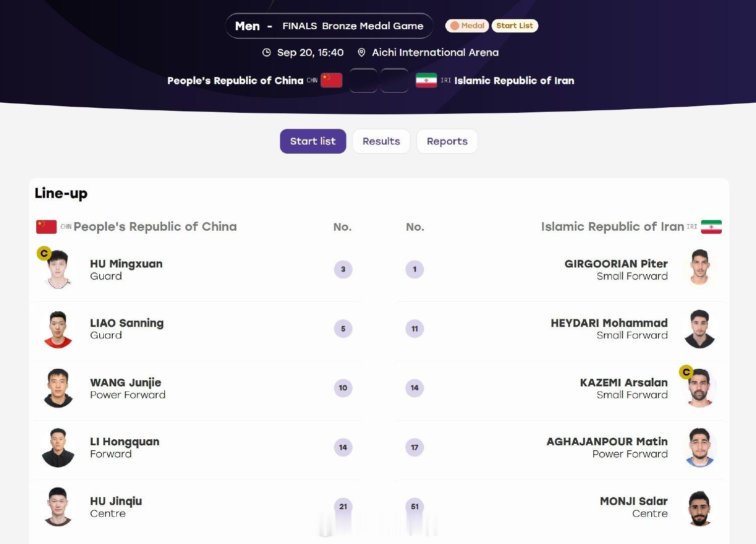Screen dimensions: 756x544
Task: Click the location pin before Aichi International Arena
Action: click(361, 52)
